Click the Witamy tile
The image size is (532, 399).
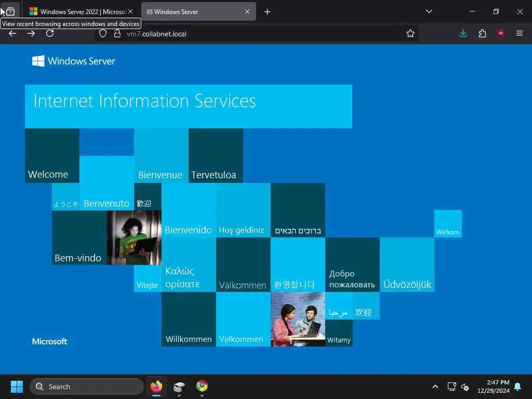point(339,333)
